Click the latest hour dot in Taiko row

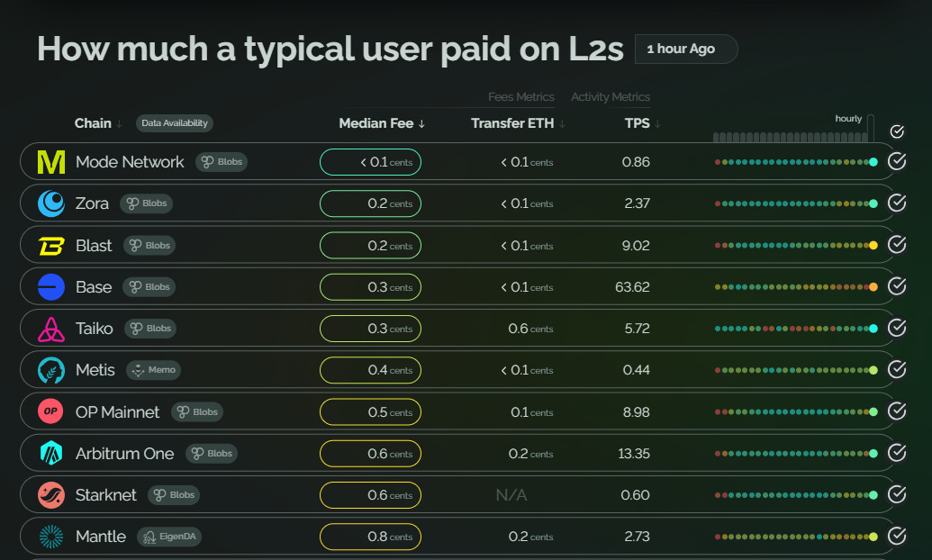click(873, 329)
